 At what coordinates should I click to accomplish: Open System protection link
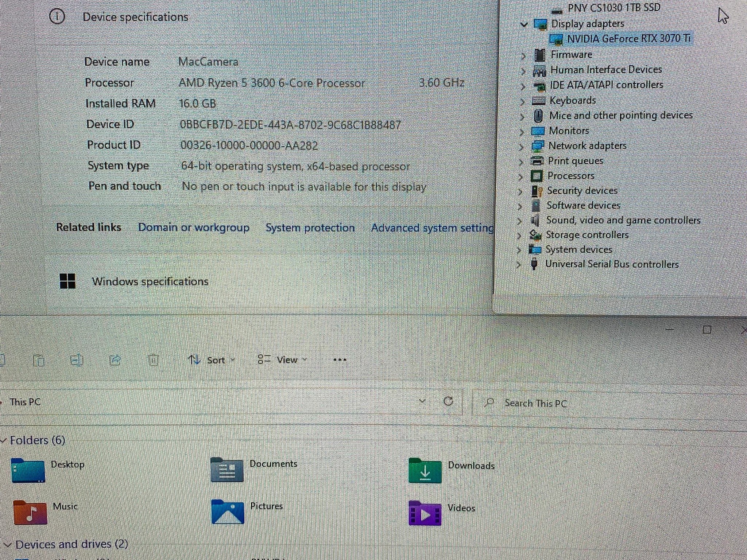[x=310, y=228]
